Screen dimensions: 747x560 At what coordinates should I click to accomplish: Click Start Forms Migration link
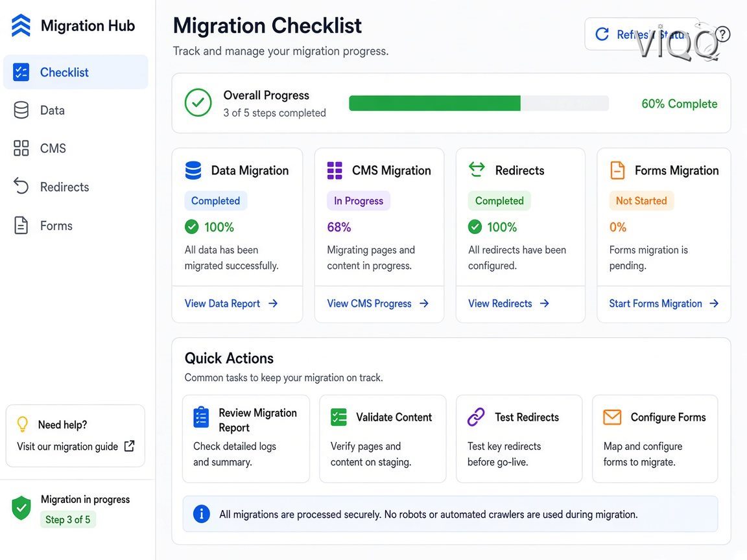point(663,304)
